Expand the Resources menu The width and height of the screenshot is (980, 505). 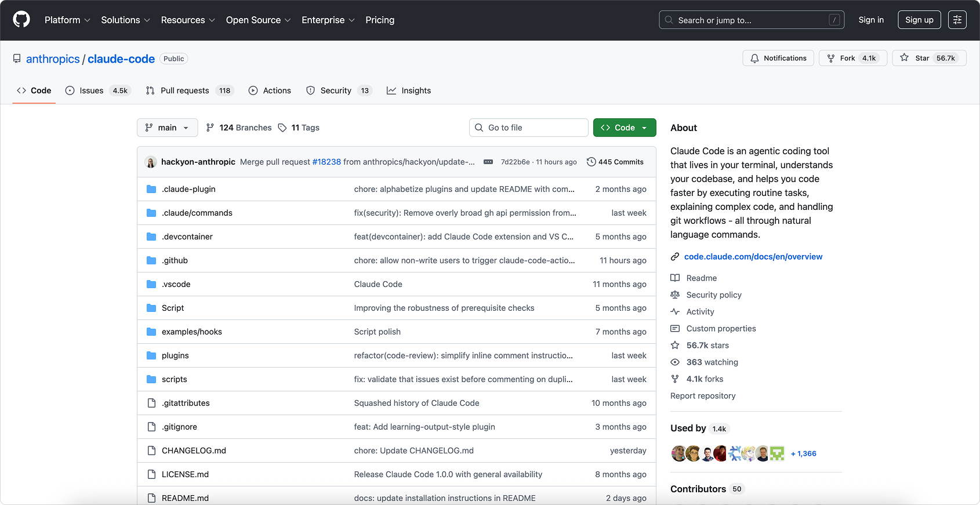pyautogui.click(x=188, y=20)
